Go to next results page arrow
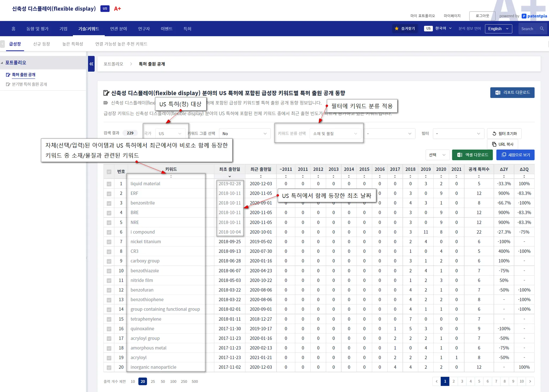This screenshot has height=392, width=549. [530, 381]
